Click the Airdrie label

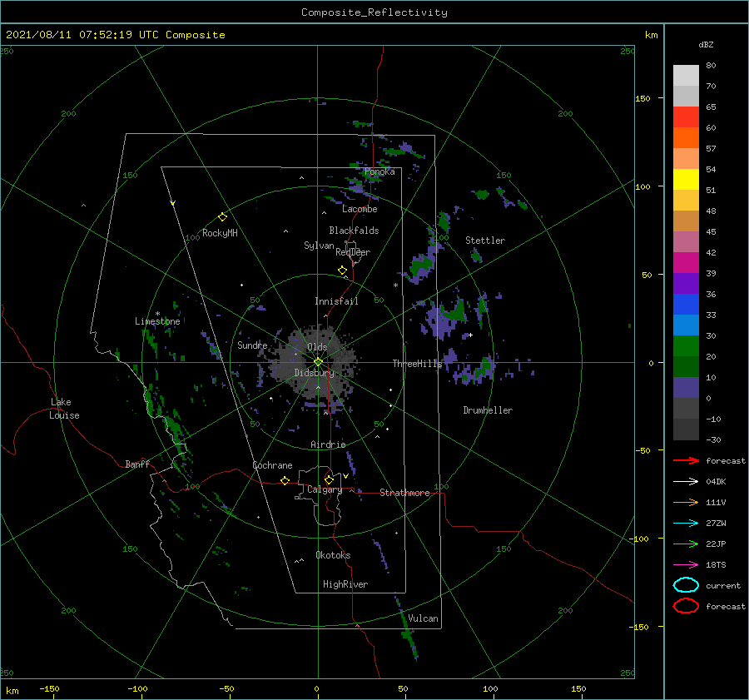pyautogui.click(x=328, y=444)
